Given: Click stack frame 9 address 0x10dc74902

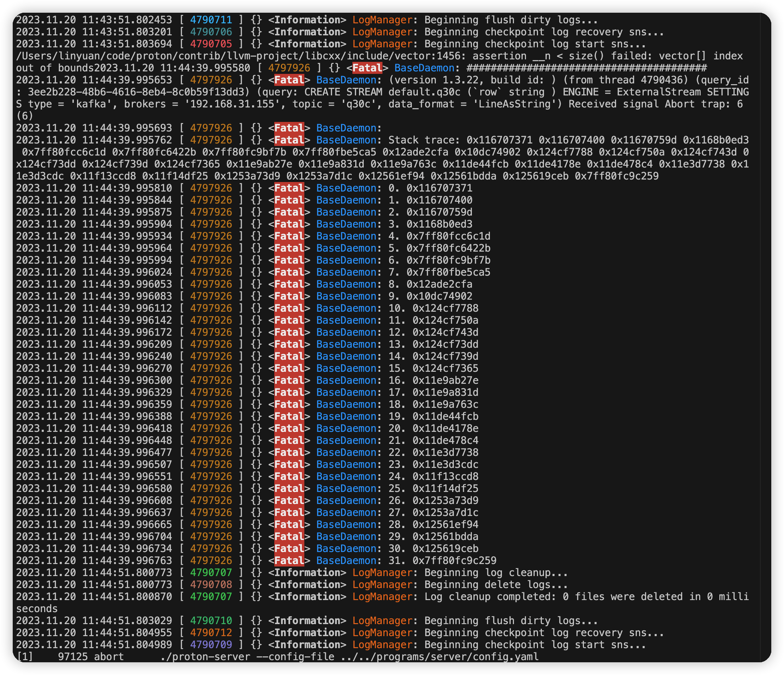Looking at the screenshot, I should (439, 296).
